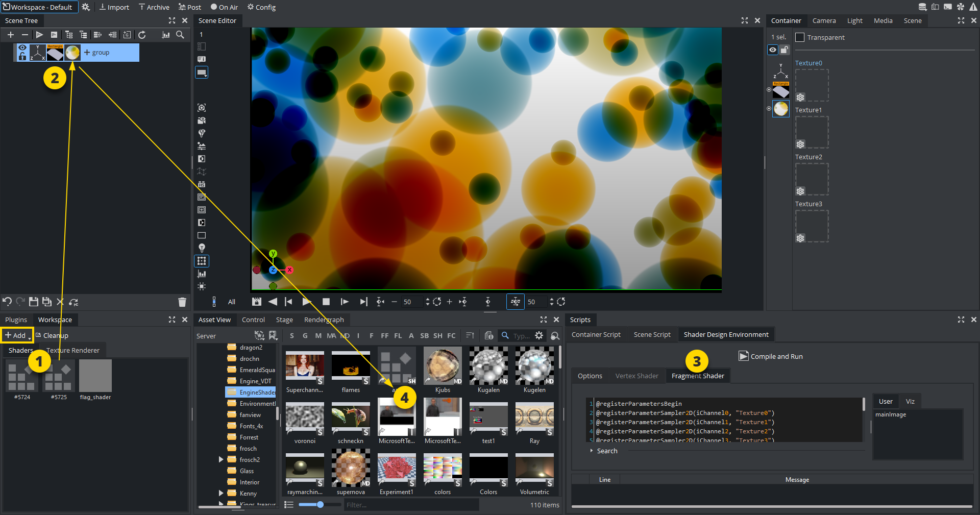Click the snapshot camera icon in the Scene Editor sidebar
The height and width of the screenshot is (515, 980).
click(x=202, y=108)
